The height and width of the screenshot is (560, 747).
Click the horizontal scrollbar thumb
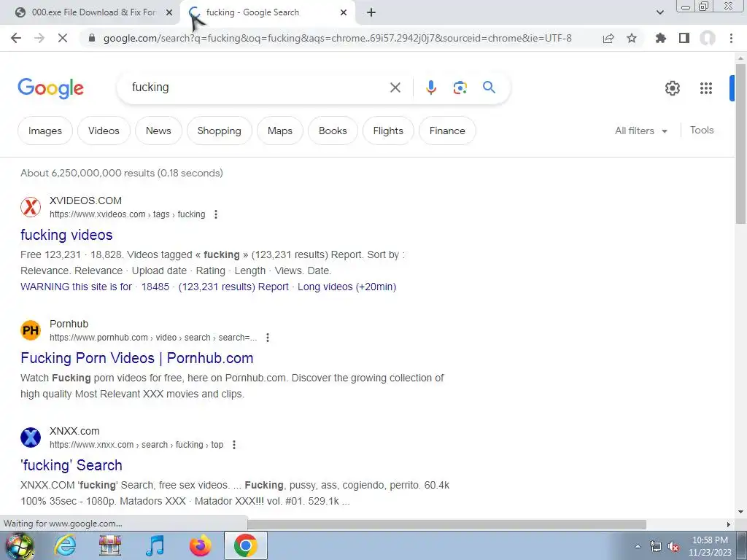[x=446, y=524]
